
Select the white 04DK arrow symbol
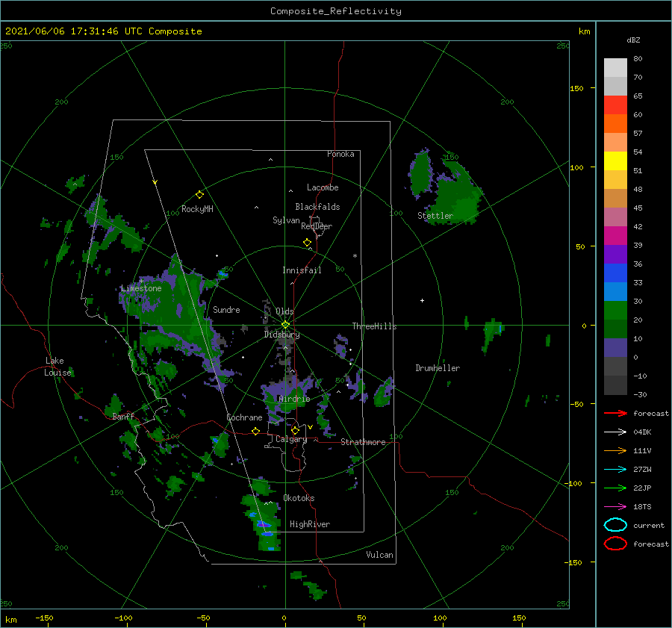615,432
